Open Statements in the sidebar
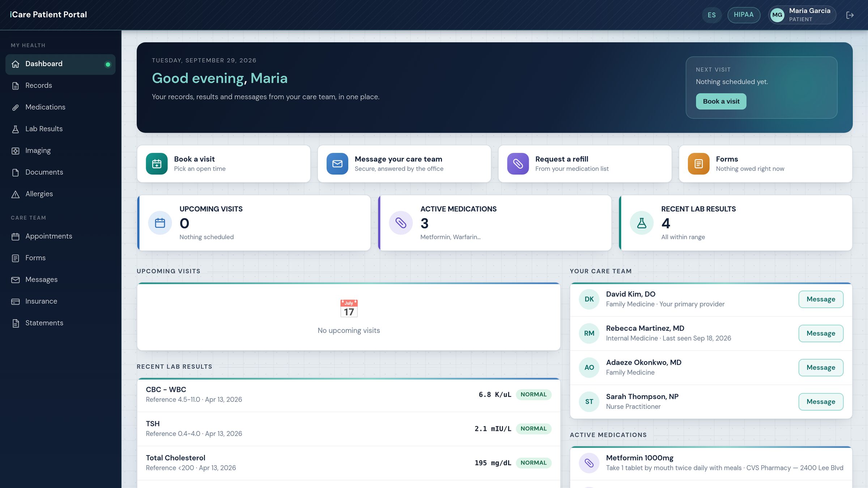The width and height of the screenshot is (868, 488). [60, 323]
